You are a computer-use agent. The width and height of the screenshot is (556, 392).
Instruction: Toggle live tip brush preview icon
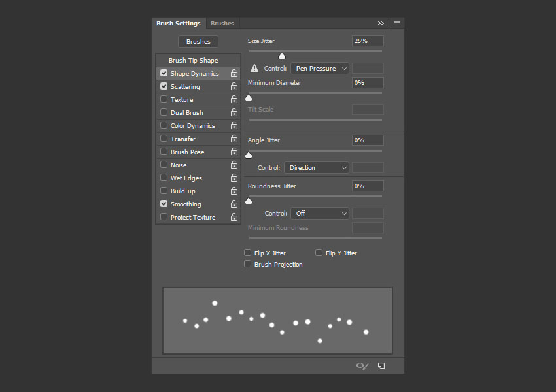pos(362,366)
